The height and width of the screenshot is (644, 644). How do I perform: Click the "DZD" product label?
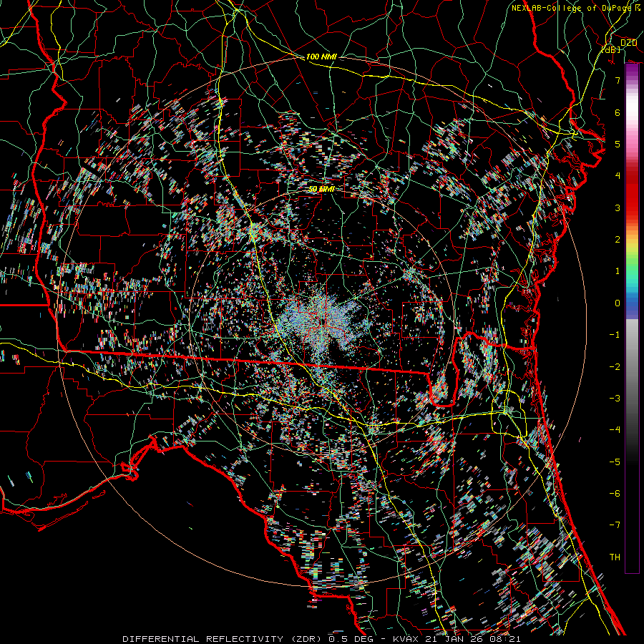[628, 43]
